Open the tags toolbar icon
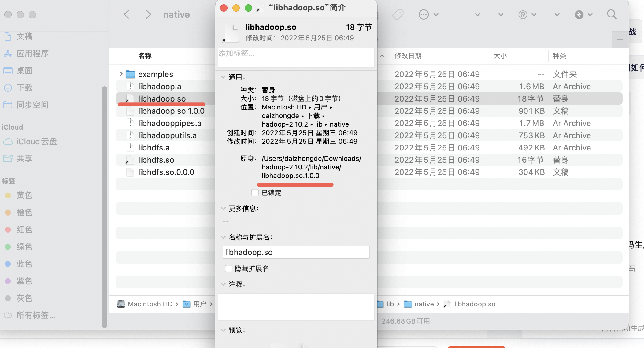644x348 pixels. click(x=398, y=14)
